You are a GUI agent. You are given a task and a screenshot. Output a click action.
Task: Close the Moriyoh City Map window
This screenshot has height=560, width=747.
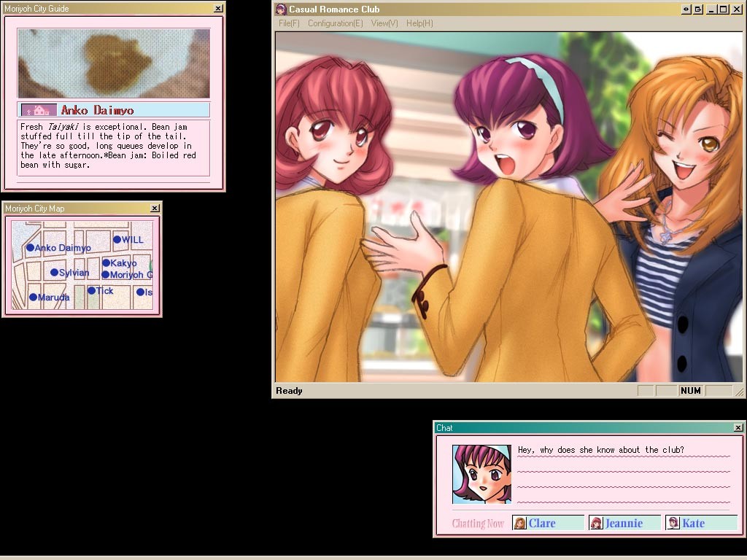click(155, 209)
